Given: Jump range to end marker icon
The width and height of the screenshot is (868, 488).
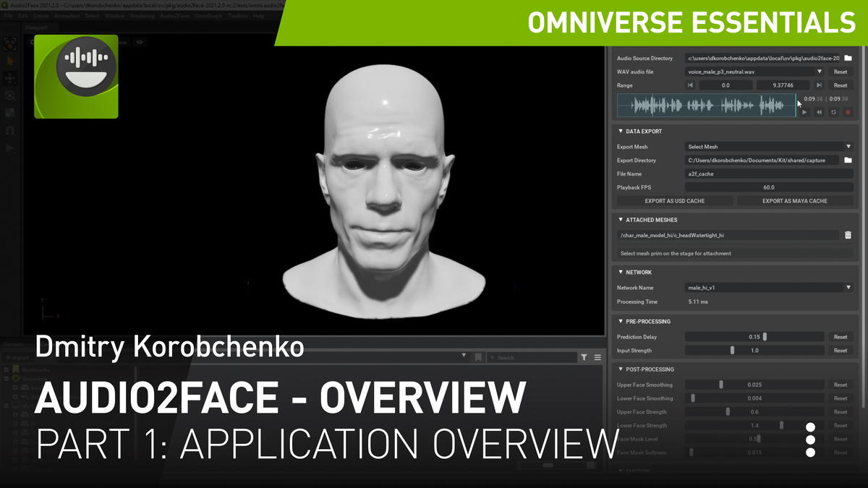Looking at the screenshot, I should click(x=818, y=85).
